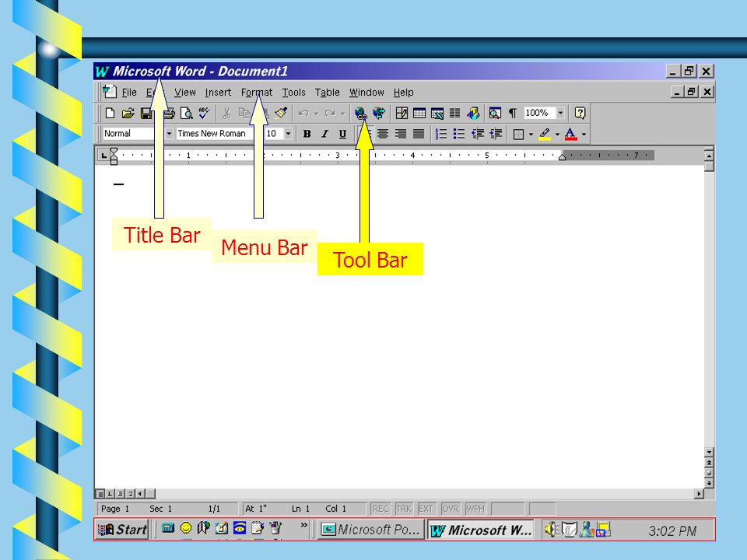Click the tab alignment selector at ruler start
This screenshot has width=747, height=560.
click(103, 156)
